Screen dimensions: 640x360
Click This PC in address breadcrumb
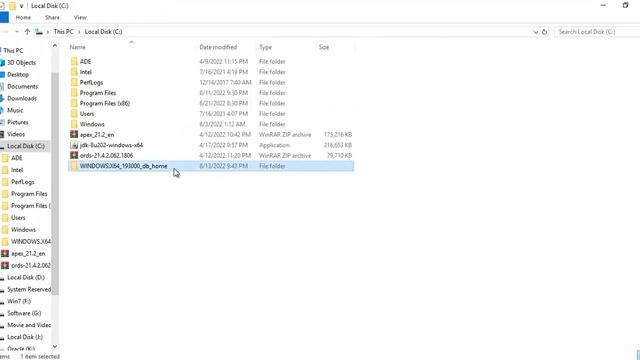tap(64, 32)
